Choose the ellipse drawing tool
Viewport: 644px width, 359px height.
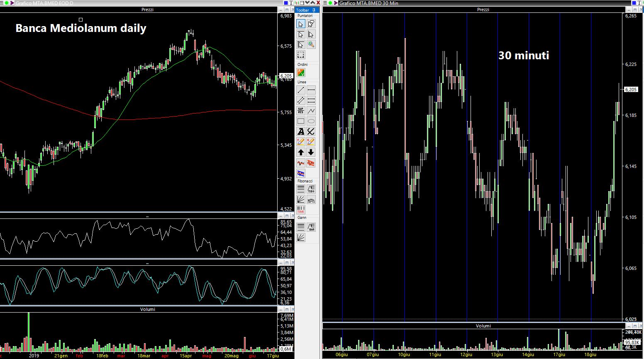pyautogui.click(x=311, y=121)
